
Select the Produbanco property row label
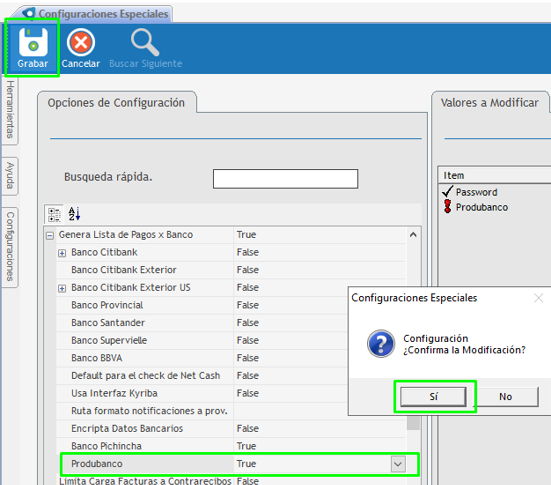tap(97, 464)
